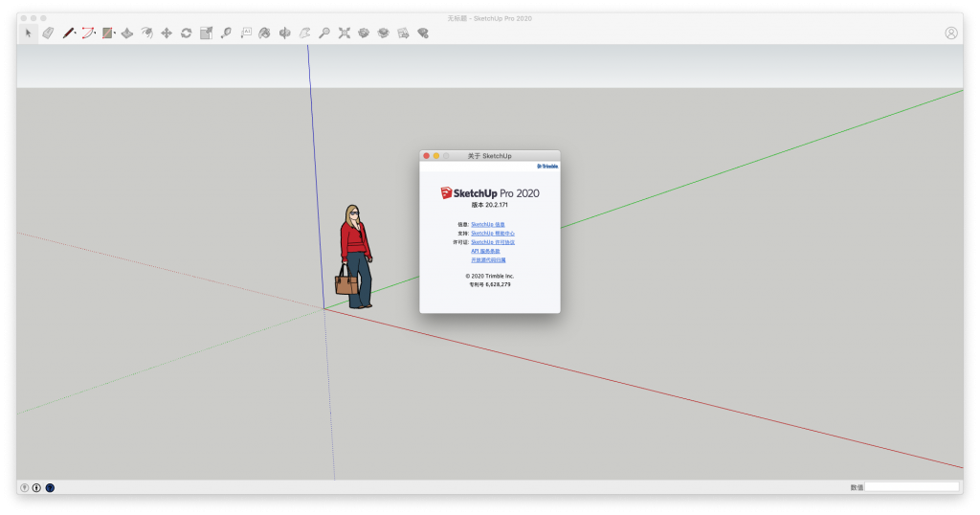
Task: Click the Send to LayOut icon
Action: [403, 34]
